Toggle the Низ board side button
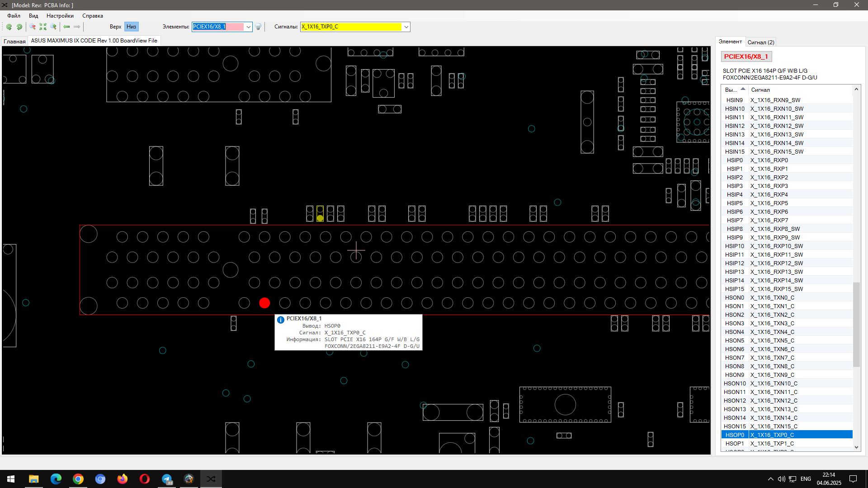The image size is (868, 488). pyautogui.click(x=131, y=27)
